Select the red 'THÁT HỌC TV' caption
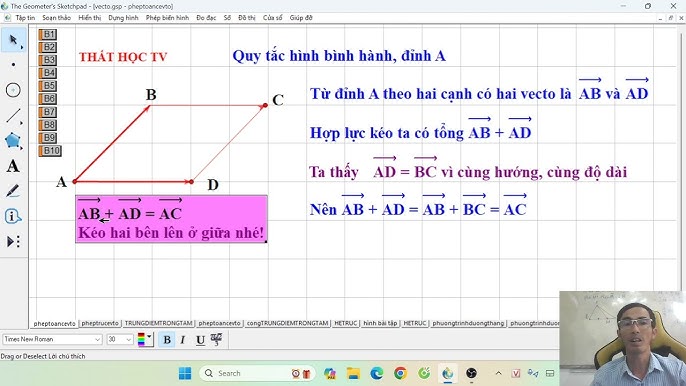686x386 pixels. 123,57
